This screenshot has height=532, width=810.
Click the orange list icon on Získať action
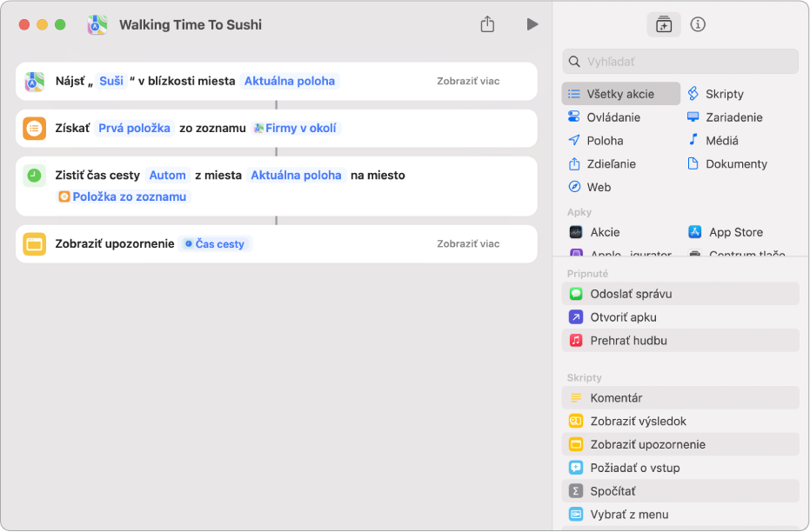[x=35, y=129]
